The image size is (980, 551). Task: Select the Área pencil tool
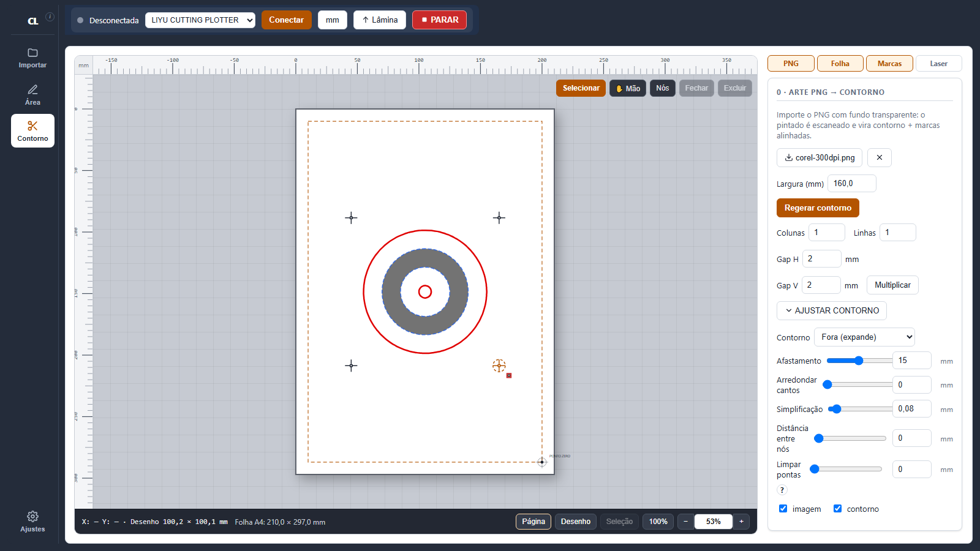(32, 95)
